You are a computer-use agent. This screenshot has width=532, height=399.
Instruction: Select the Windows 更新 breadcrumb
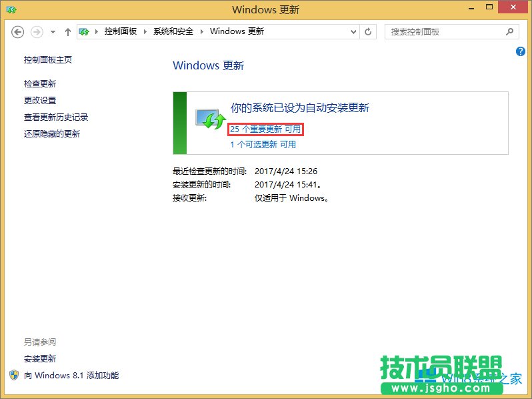tap(237, 31)
